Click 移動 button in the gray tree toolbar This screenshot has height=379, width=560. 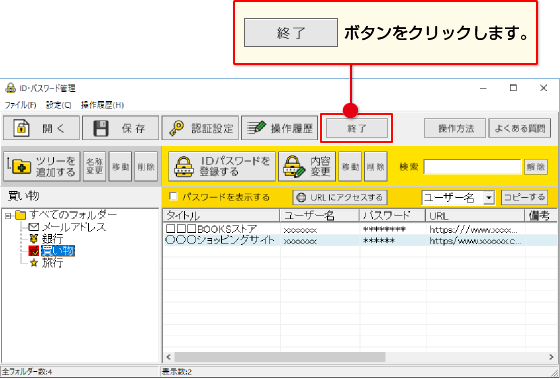point(120,166)
